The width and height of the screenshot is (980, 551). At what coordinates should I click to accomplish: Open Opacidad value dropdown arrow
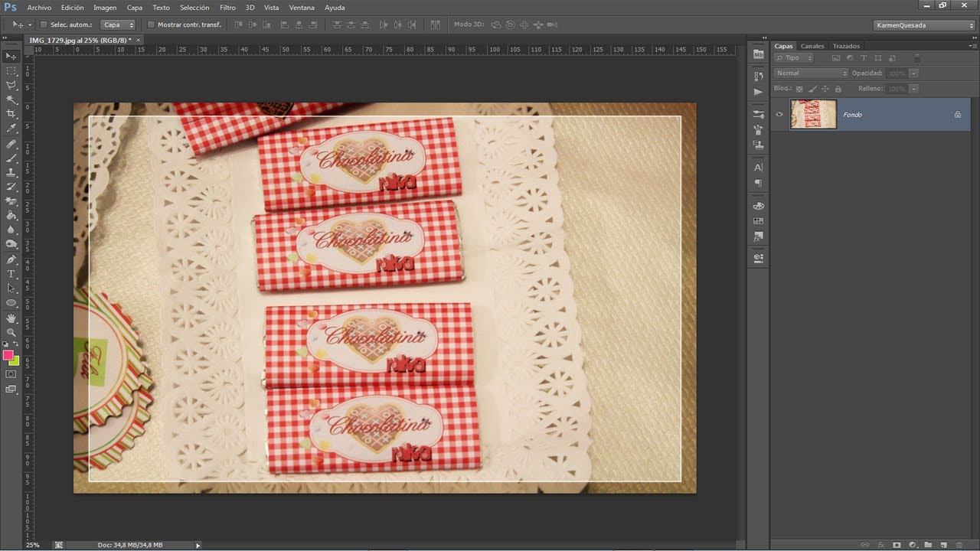(x=914, y=73)
